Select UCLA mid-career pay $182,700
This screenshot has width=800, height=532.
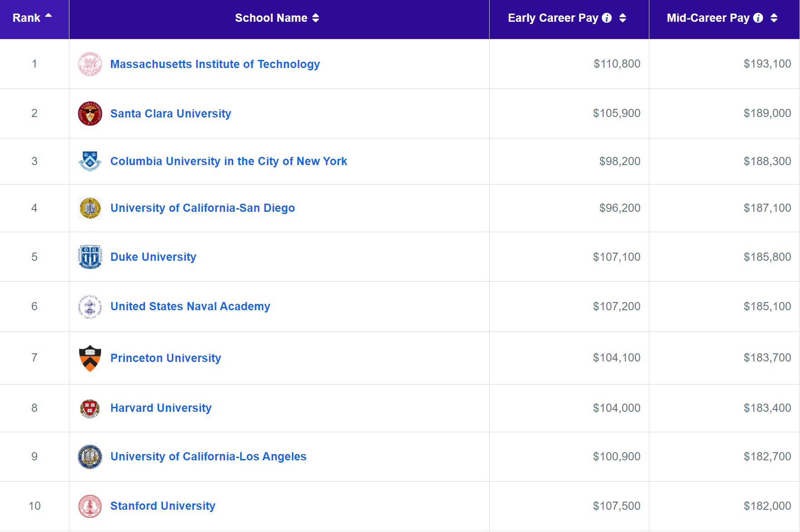click(x=767, y=456)
